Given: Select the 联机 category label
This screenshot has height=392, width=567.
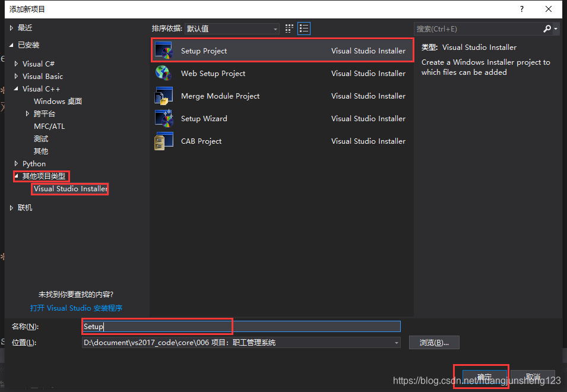Looking at the screenshot, I should (x=25, y=207).
